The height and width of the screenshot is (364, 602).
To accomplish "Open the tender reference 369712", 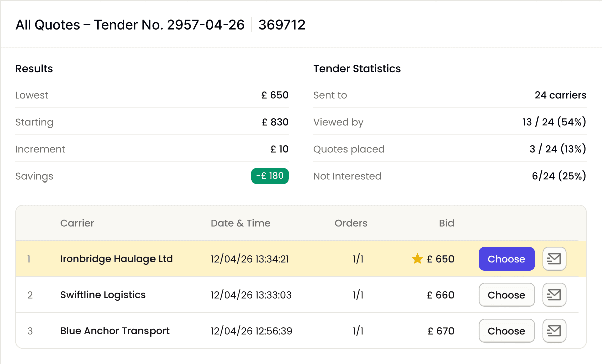I will click(281, 24).
